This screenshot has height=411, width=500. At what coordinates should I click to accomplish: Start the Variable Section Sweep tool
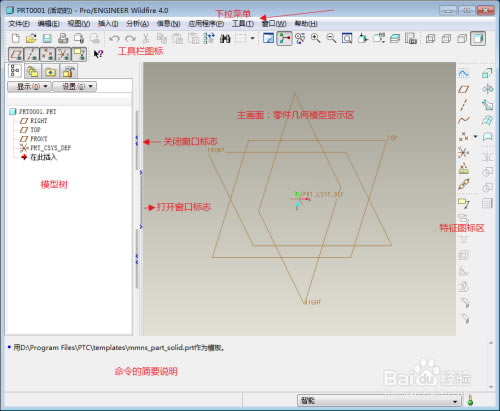coord(487,105)
